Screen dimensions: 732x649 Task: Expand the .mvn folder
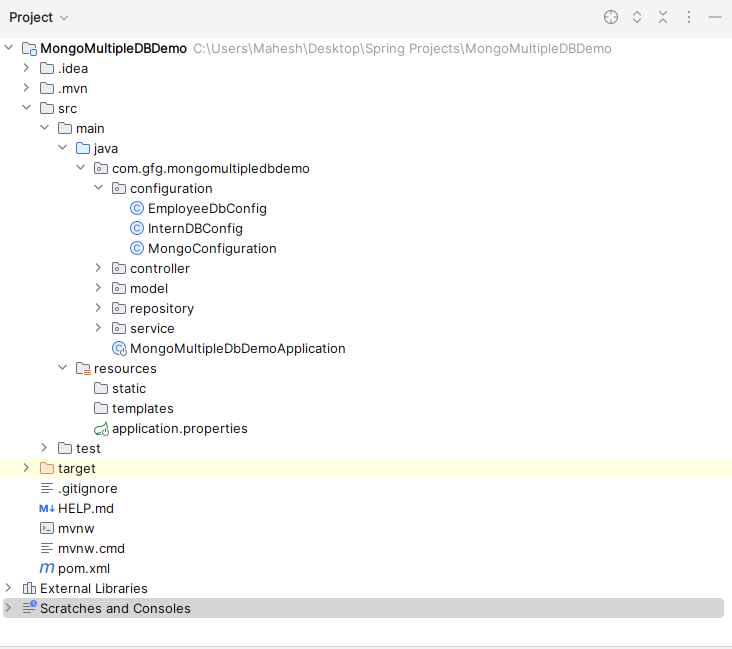coord(26,88)
